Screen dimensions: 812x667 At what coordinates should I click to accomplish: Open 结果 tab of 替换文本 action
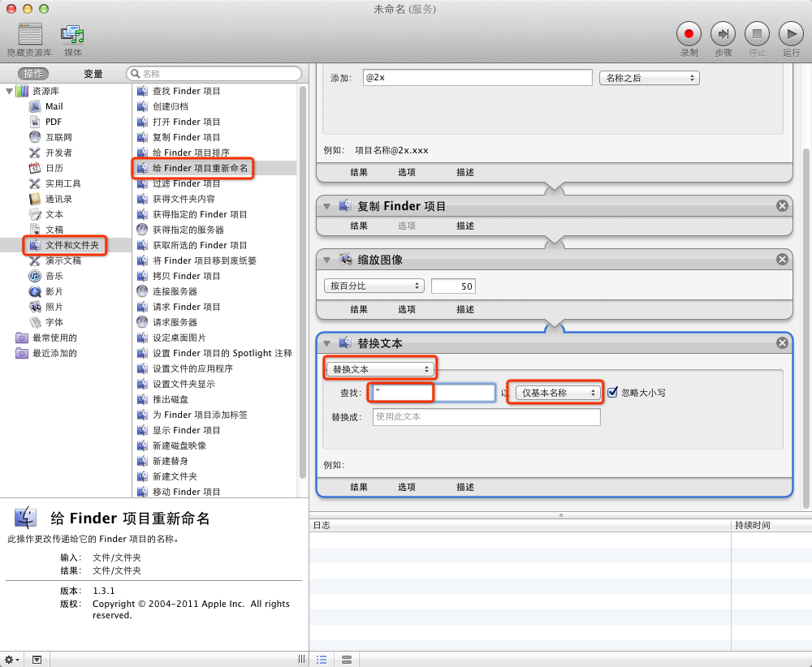point(359,487)
